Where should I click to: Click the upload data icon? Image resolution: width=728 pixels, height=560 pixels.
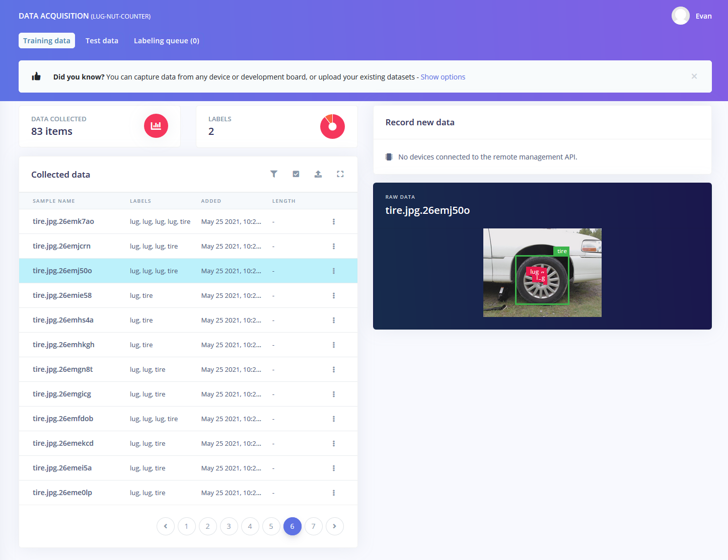pyautogui.click(x=318, y=174)
